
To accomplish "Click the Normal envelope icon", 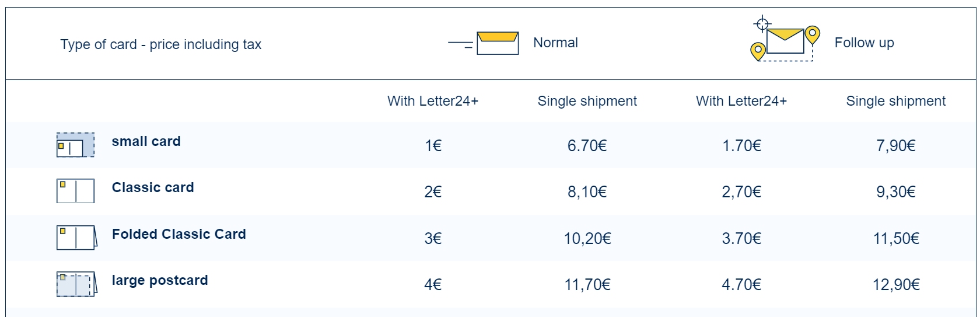I will point(484,44).
